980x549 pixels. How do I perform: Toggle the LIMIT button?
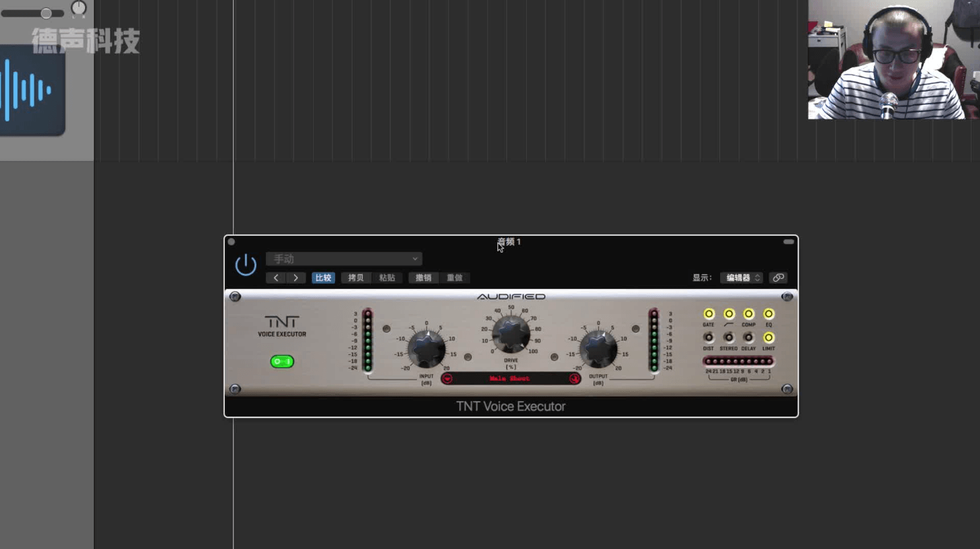[x=769, y=338]
